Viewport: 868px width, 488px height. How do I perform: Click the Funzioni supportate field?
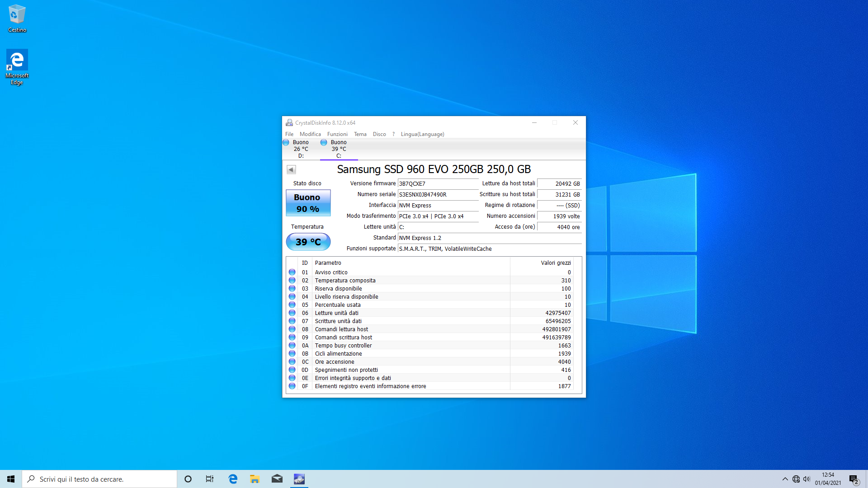tap(490, 249)
